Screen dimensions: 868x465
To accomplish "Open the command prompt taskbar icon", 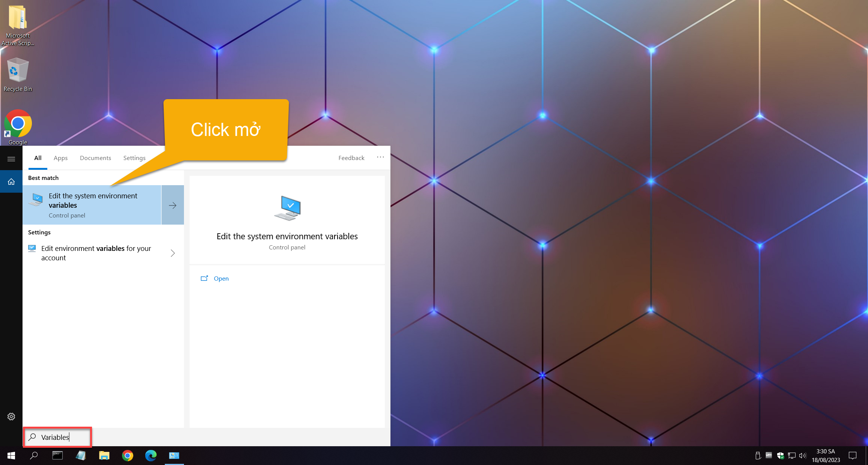I will (57, 456).
